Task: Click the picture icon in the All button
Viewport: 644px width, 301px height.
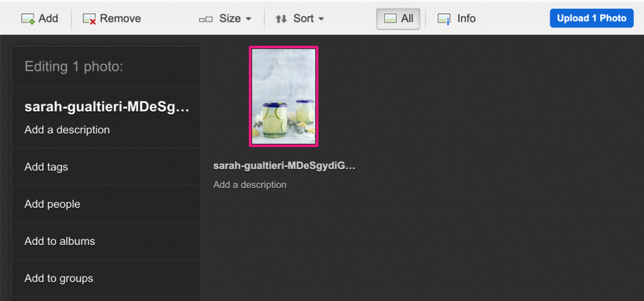Action: pos(390,18)
